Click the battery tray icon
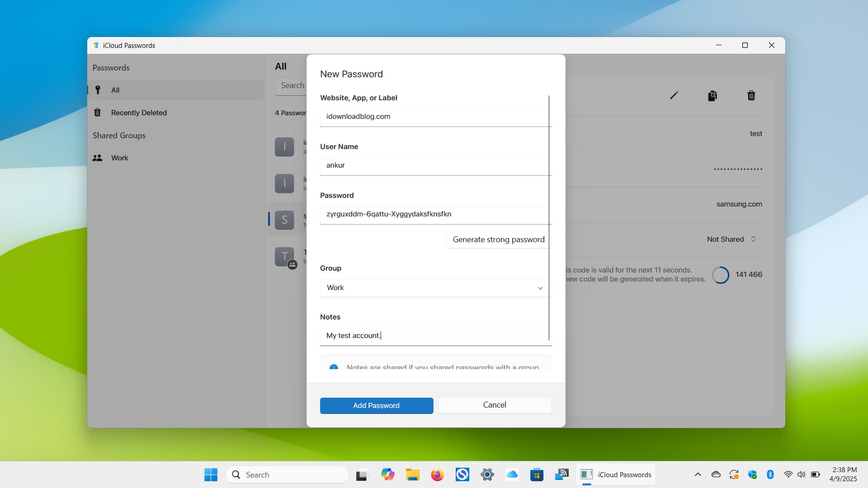The image size is (868, 488). (816, 474)
